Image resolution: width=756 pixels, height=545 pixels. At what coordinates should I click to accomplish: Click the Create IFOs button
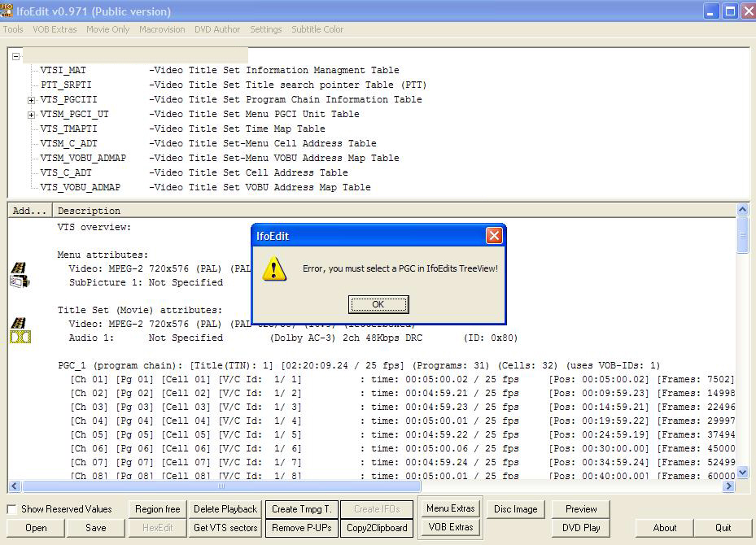pyautogui.click(x=377, y=509)
